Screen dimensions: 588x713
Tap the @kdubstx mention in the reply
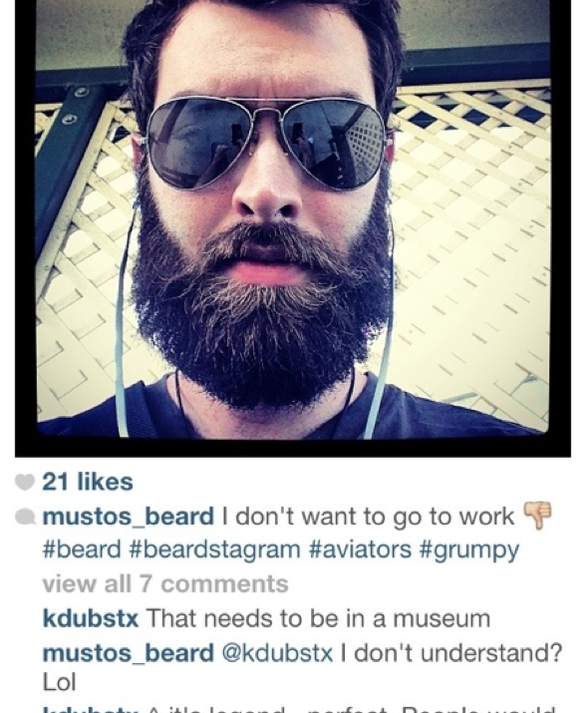coord(277,653)
